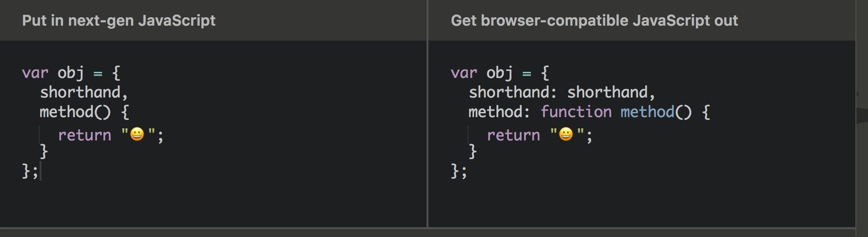Click the "method:" key in the compiled output

tap(499, 112)
